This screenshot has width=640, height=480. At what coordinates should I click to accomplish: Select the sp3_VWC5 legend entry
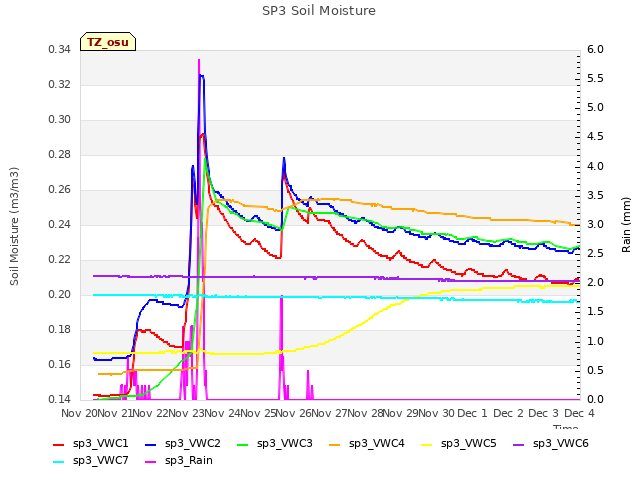pyautogui.click(x=459, y=444)
